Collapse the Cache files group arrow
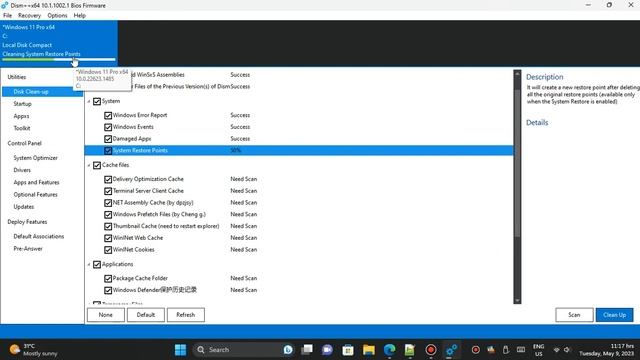Screen dimensions: 640x360 point(89,165)
